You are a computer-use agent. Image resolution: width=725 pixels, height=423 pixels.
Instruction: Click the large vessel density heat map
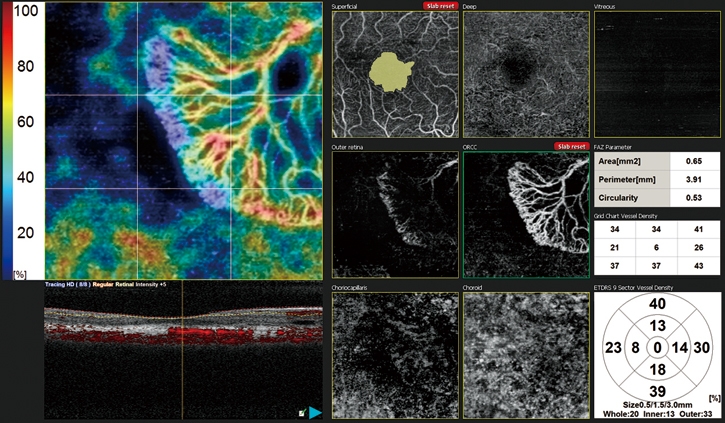[180, 140]
